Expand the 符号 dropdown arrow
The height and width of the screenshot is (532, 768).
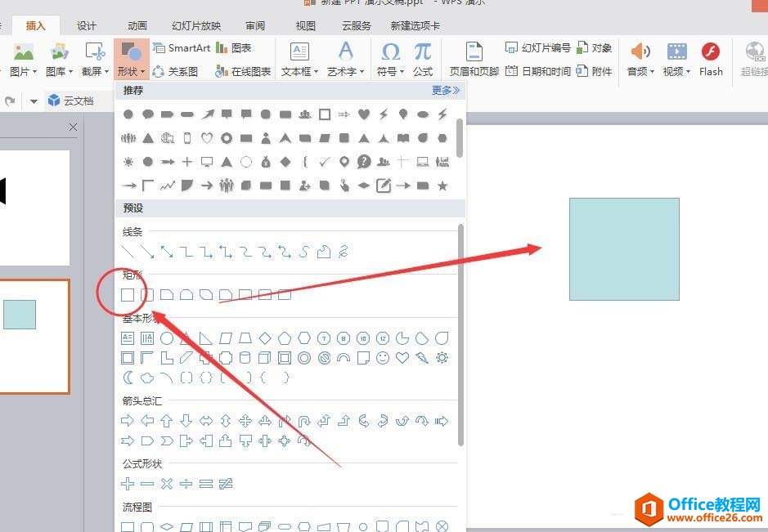[402, 72]
